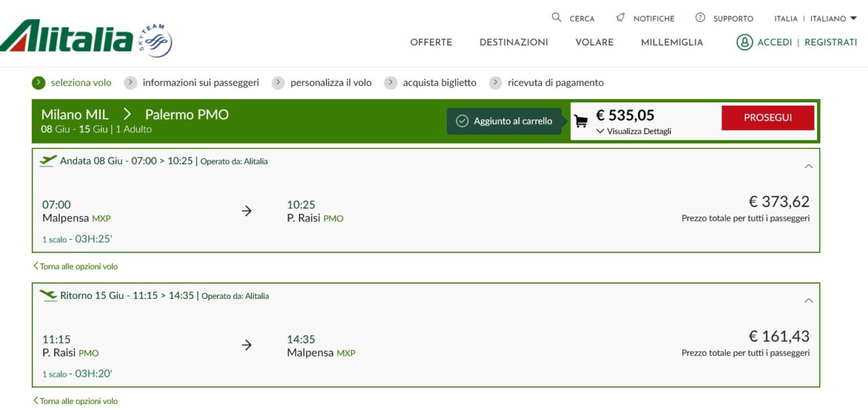Open the Offerte menu
Viewport: 868px width, 410px height.
click(431, 42)
